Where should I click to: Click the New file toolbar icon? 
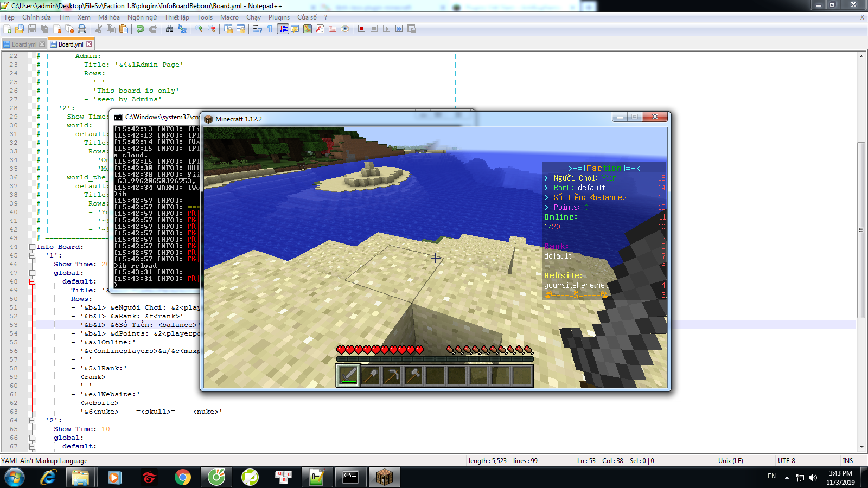coord(8,29)
